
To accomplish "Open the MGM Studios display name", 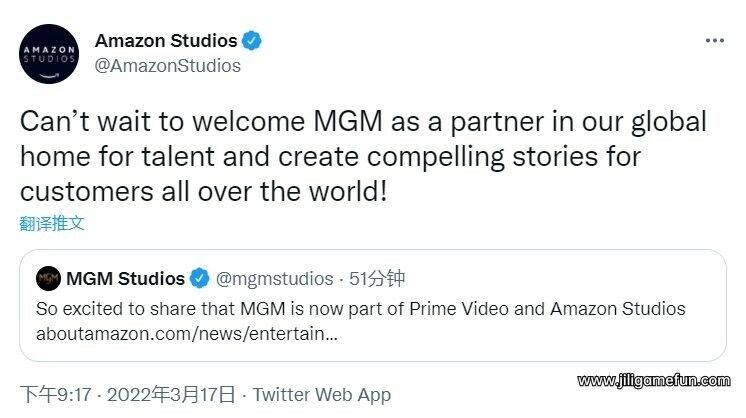I will (125, 278).
